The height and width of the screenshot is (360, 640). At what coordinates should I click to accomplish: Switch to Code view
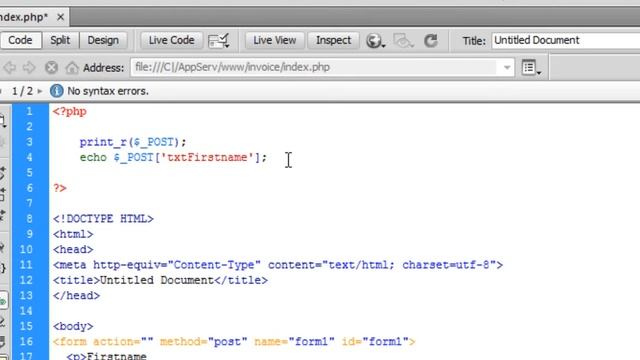[x=20, y=40]
